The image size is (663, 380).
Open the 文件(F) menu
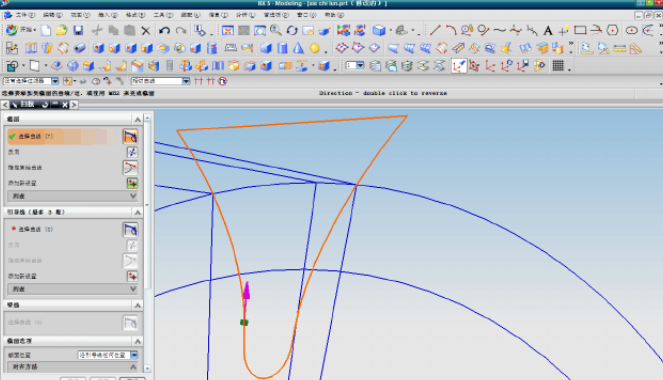tap(25, 15)
